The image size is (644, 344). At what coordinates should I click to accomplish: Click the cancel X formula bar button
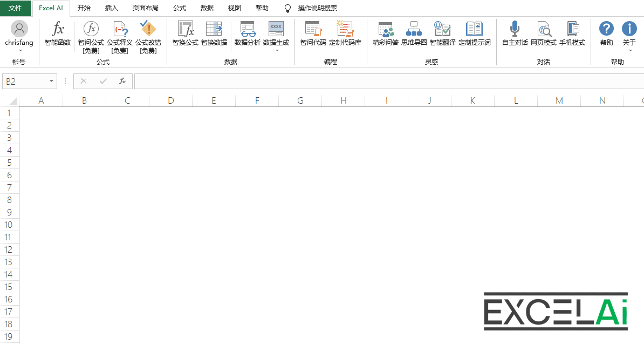tap(84, 81)
